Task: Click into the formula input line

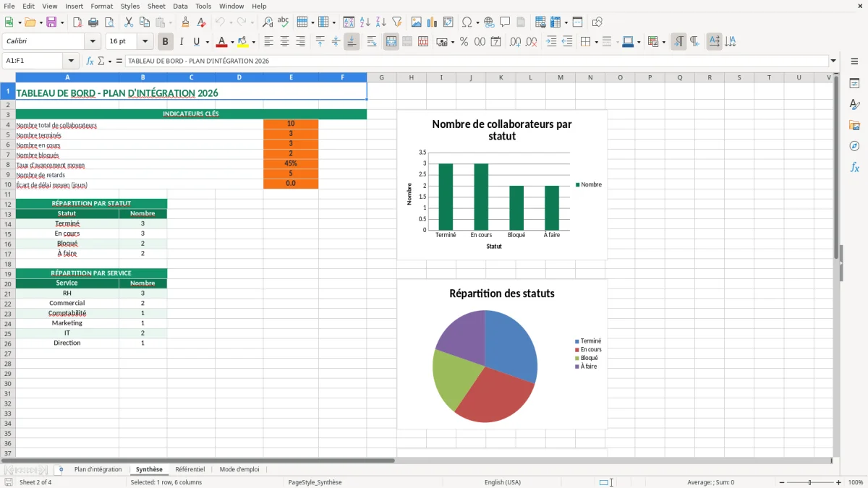Action: 476,61
